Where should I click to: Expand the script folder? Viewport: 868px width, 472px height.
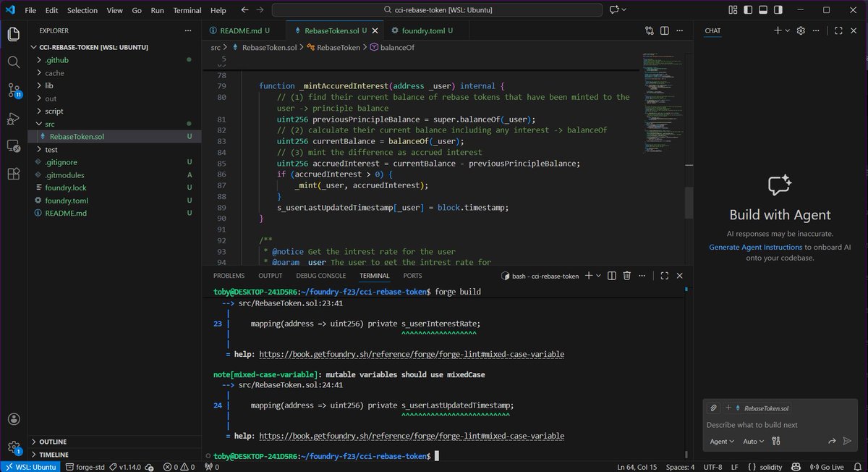pos(115,111)
